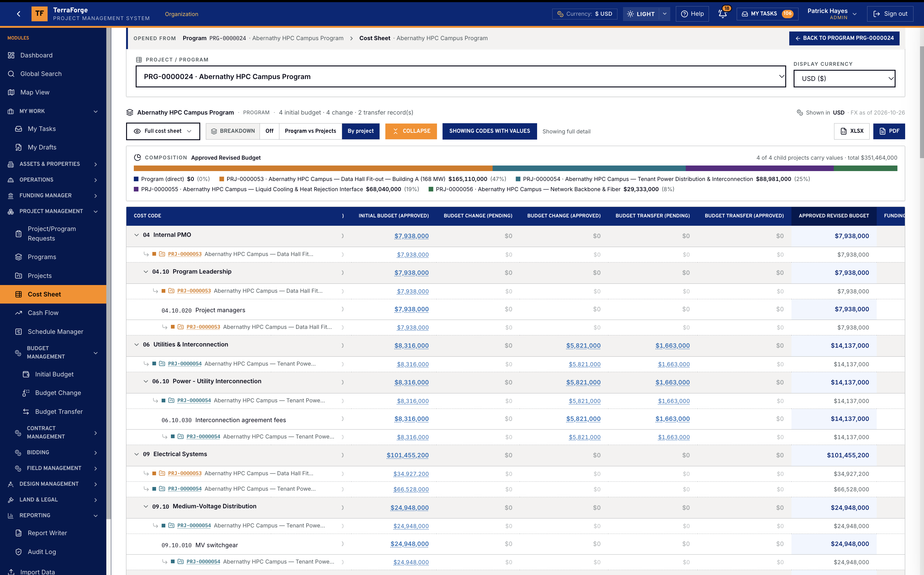Click the Initial Budget (Approved) column header
Screen dimensions: 924x575
[x=393, y=216]
